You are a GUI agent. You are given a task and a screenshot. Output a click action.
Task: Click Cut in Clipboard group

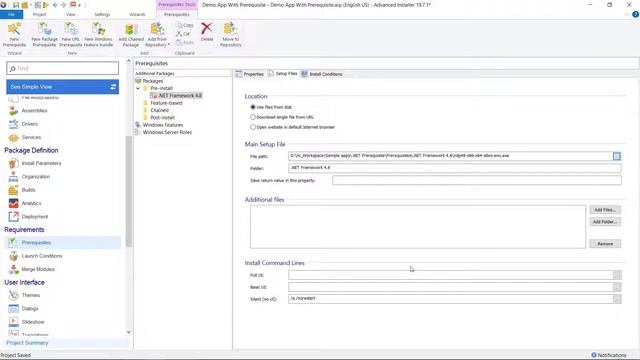click(183, 33)
